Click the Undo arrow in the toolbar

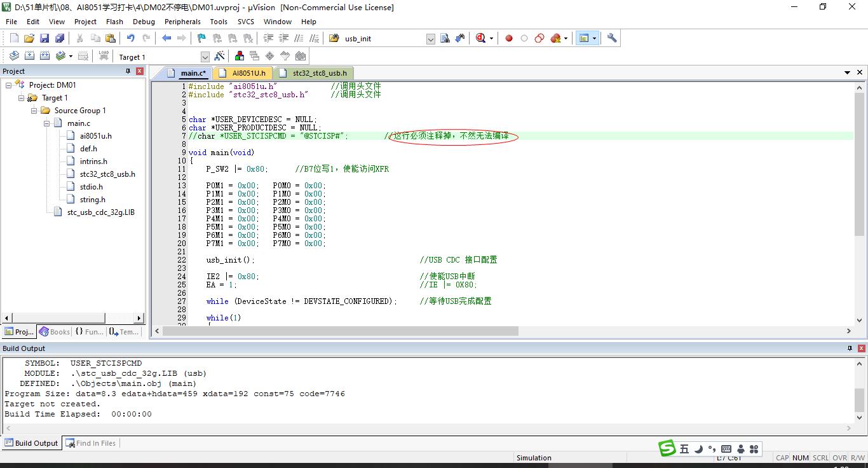tap(130, 38)
